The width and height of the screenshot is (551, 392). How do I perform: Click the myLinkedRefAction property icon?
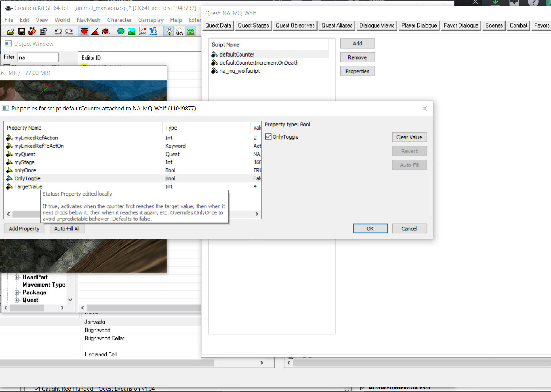click(10, 138)
